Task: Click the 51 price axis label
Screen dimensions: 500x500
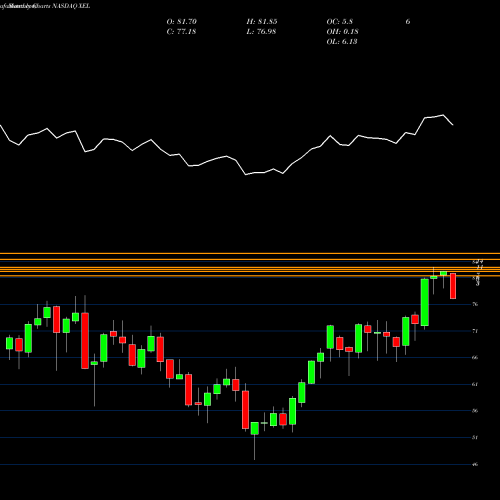Action: [x=475, y=437]
